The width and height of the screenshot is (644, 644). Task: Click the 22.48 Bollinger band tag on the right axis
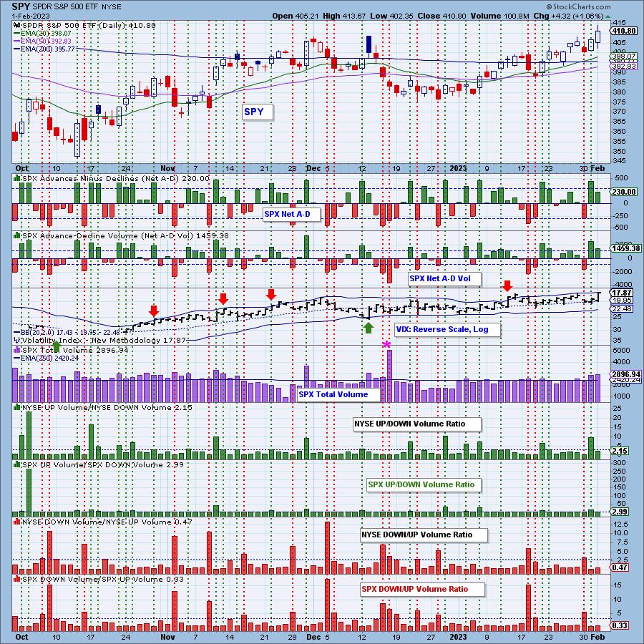tap(622, 309)
